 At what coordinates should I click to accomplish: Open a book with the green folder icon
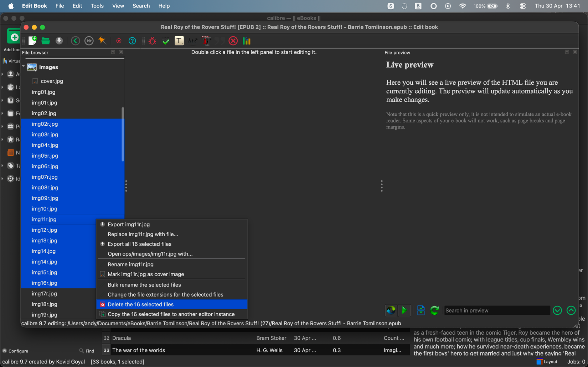46,41
